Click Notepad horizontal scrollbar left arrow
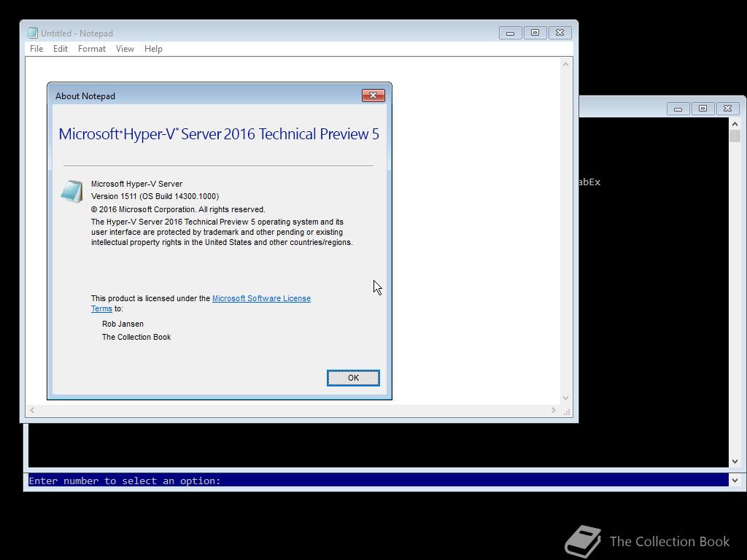Viewport: 747px width, 560px height. click(x=32, y=410)
